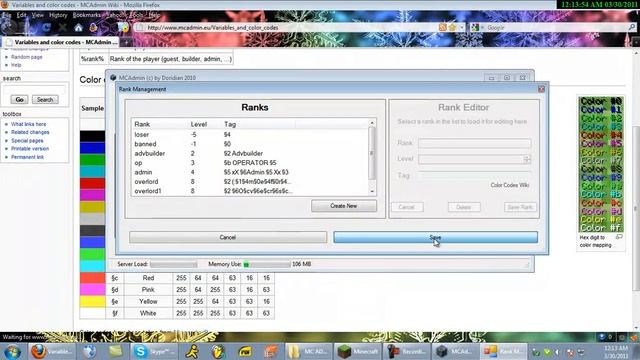This screenshot has width=640, height=360.
Task: Open the What links here link
Action: coord(29,124)
